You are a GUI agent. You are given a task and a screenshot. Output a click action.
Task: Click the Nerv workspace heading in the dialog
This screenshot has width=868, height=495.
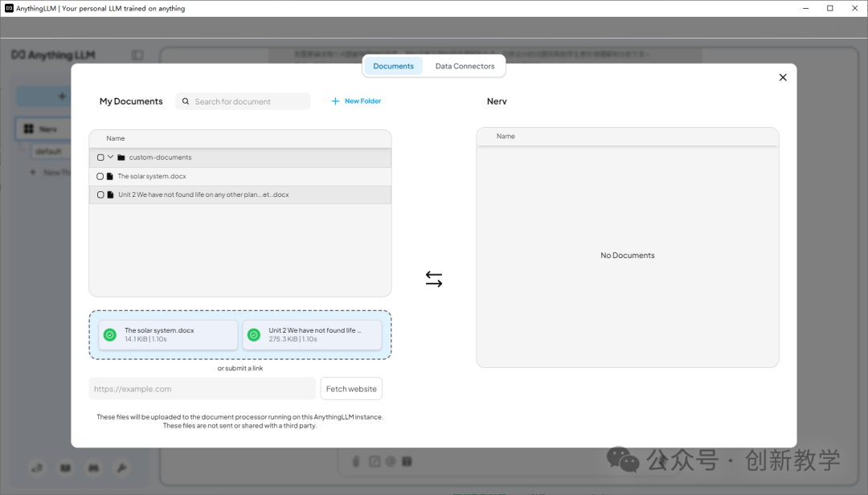pyautogui.click(x=497, y=101)
